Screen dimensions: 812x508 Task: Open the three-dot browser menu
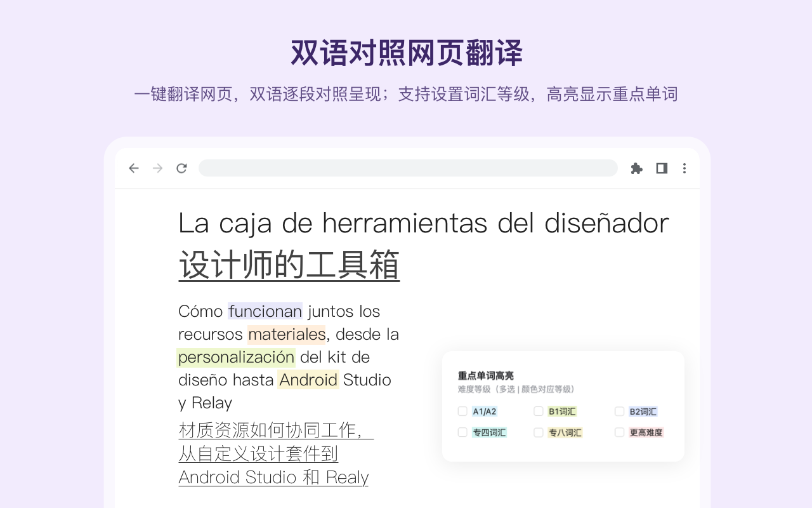(684, 168)
